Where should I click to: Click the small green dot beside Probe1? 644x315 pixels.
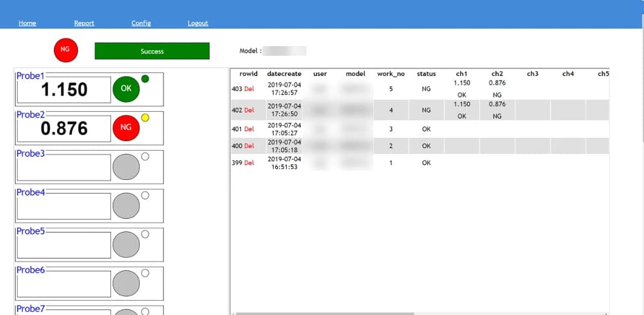click(x=145, y=79)
